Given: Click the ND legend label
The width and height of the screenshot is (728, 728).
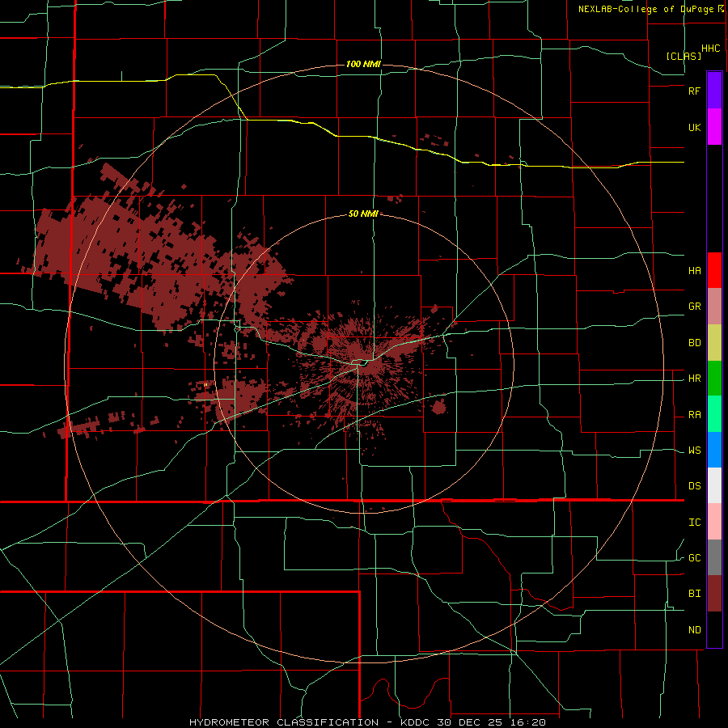Looking at the screenshot, I should (694, 630).
